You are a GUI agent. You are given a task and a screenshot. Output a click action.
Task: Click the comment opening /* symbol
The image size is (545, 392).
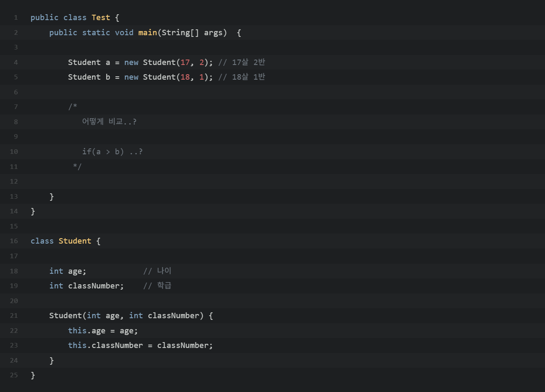(x=73, y=107)
